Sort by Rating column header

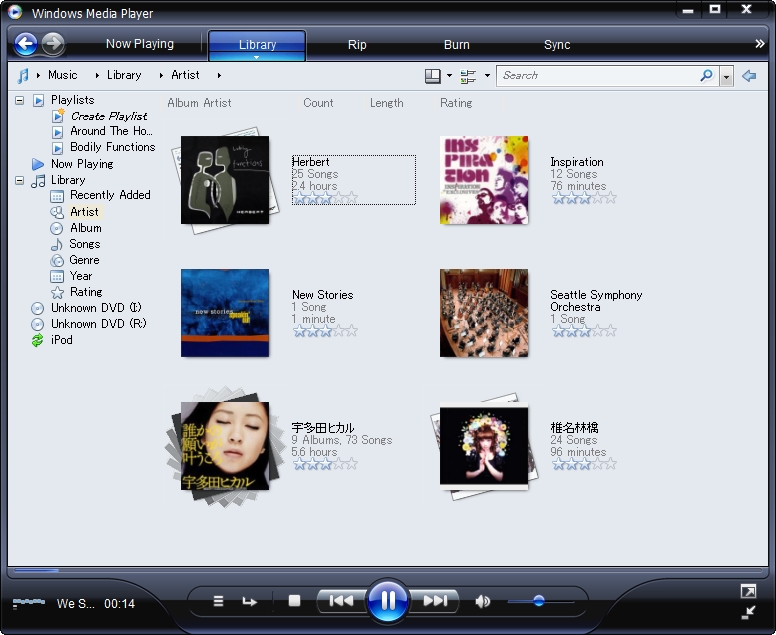(x=456, y=103)
